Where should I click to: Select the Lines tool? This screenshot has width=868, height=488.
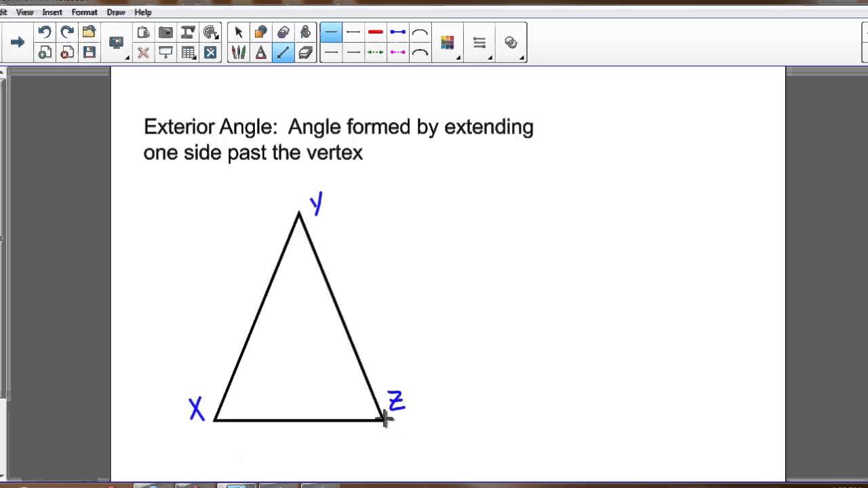(283, 52)
